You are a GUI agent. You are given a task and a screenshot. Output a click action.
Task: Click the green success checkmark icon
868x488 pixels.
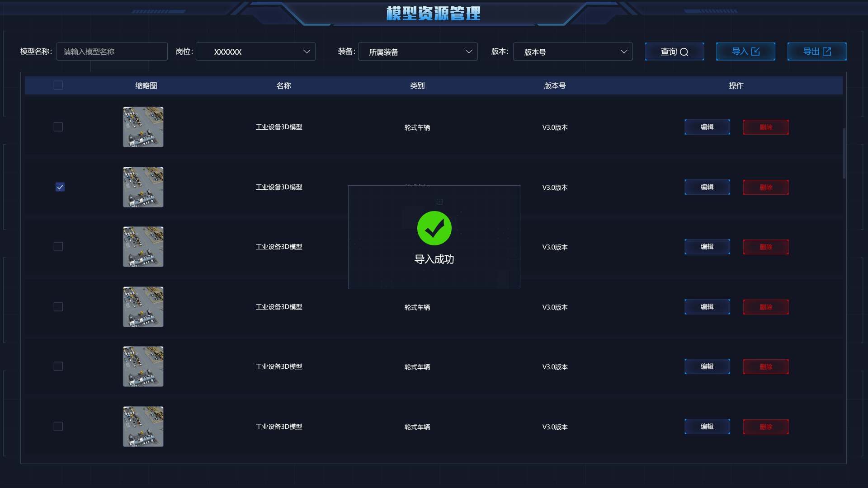coord(434,228)
